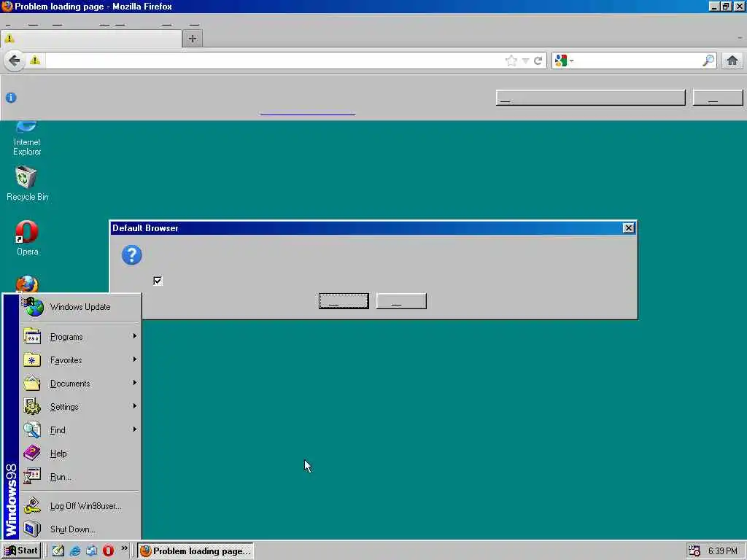747x560 pixels.
Task: Reload the page with the refresh icon
Action: 538,61
